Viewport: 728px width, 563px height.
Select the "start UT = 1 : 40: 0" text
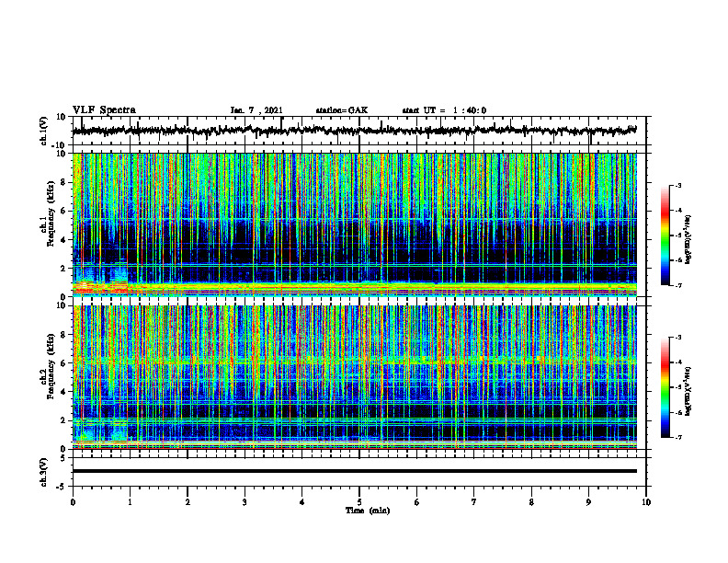click(444, 110)
